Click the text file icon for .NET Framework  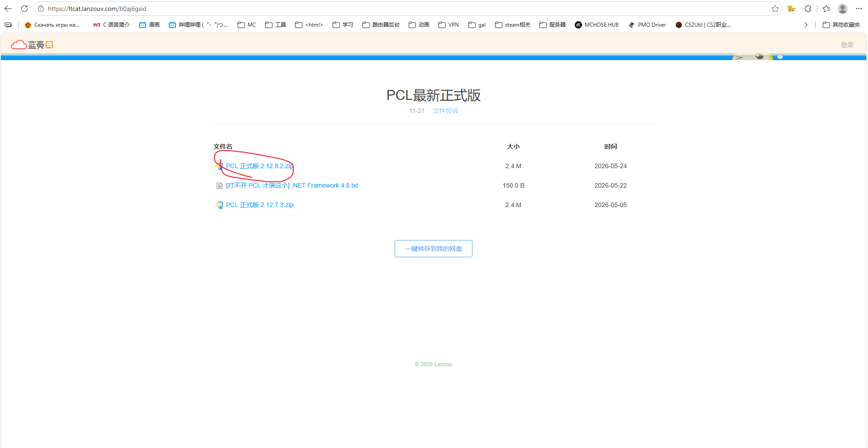point(219,186)
